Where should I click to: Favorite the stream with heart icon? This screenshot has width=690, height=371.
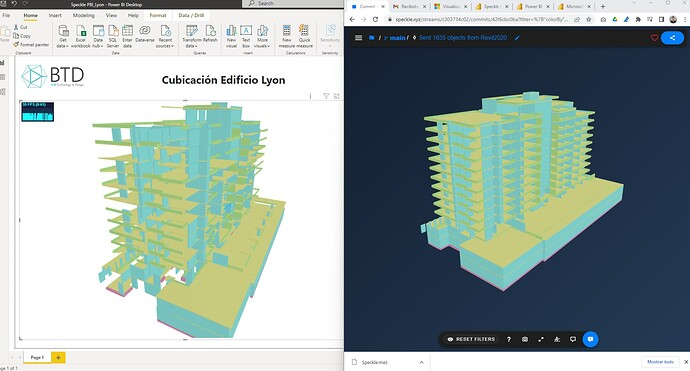[654, 38]
